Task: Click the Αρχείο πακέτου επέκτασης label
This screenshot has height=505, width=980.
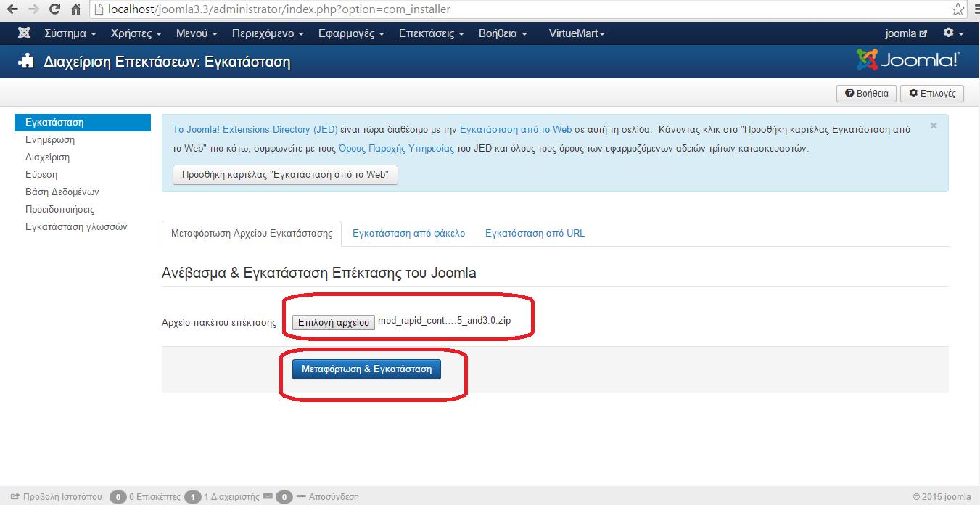Action: (220, 323)
